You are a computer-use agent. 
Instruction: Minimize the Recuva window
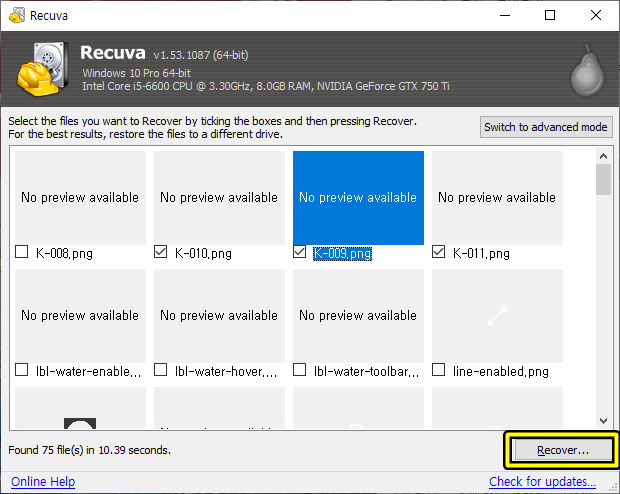[505, 15]
